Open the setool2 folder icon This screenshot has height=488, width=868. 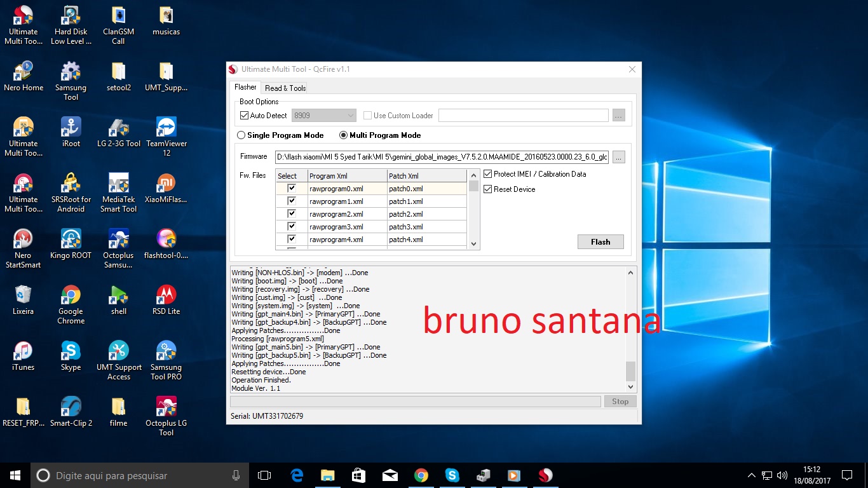coord(118,77)
